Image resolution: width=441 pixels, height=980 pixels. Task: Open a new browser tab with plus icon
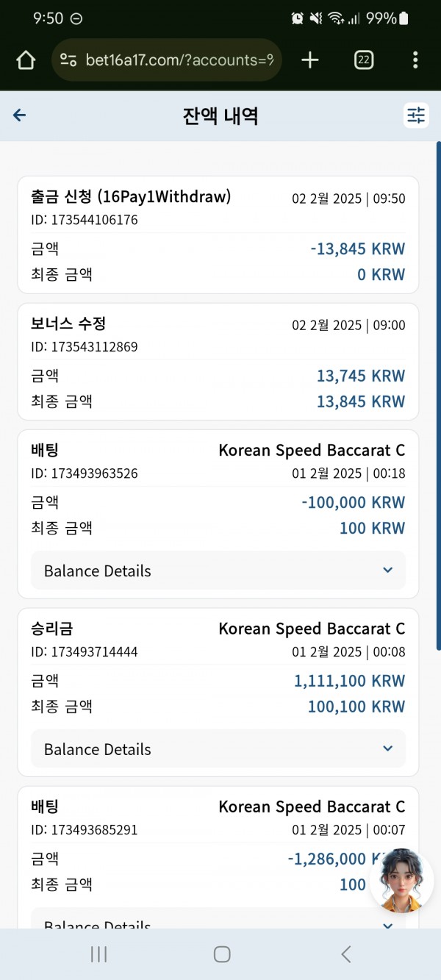tap(310, 60)
